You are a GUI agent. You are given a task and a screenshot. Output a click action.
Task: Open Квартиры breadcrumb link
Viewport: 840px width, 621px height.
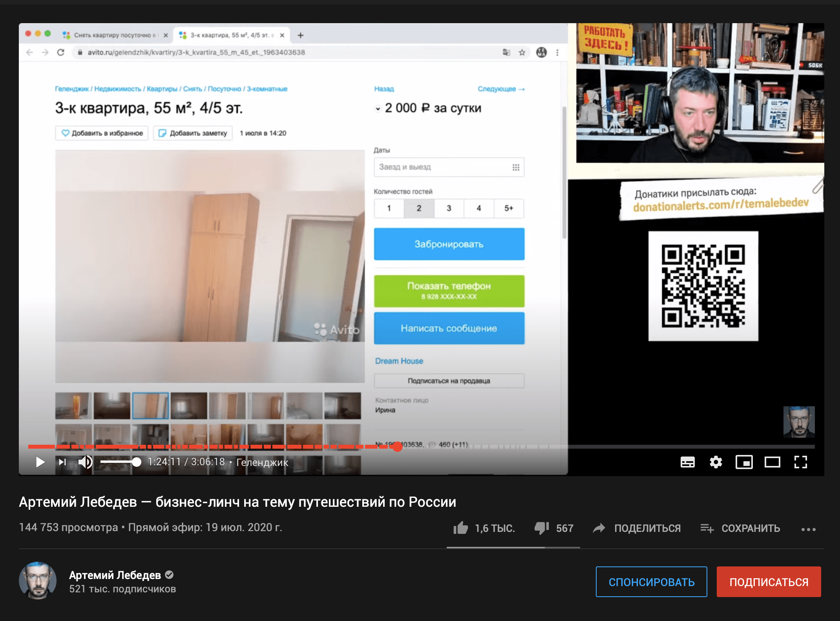(162, 89)
